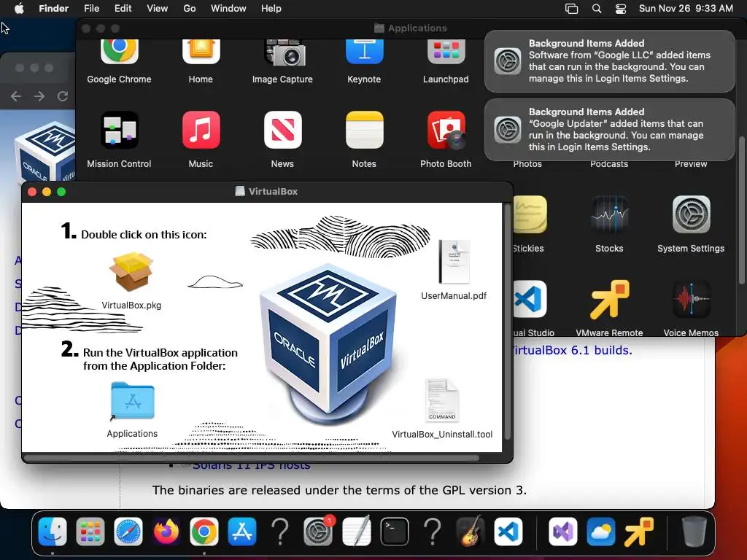Open Control Center in menu bar
The width and height of the screenshot is (747, 560).
pyautogui.click(x=621, y=9)
